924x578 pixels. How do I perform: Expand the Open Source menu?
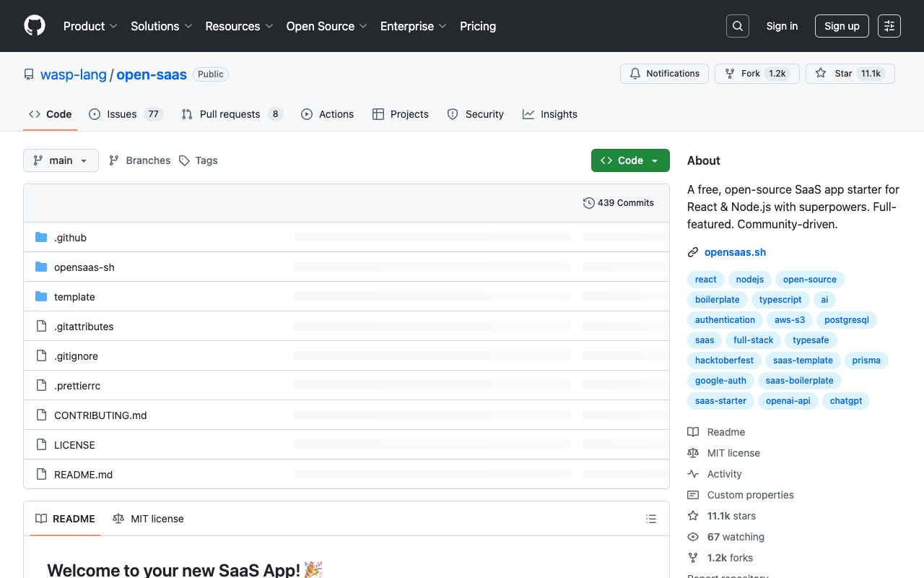point(327,26)
